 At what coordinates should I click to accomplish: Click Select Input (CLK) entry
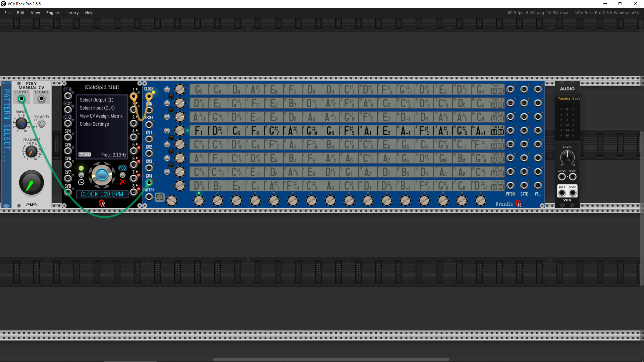click(97, 108)
